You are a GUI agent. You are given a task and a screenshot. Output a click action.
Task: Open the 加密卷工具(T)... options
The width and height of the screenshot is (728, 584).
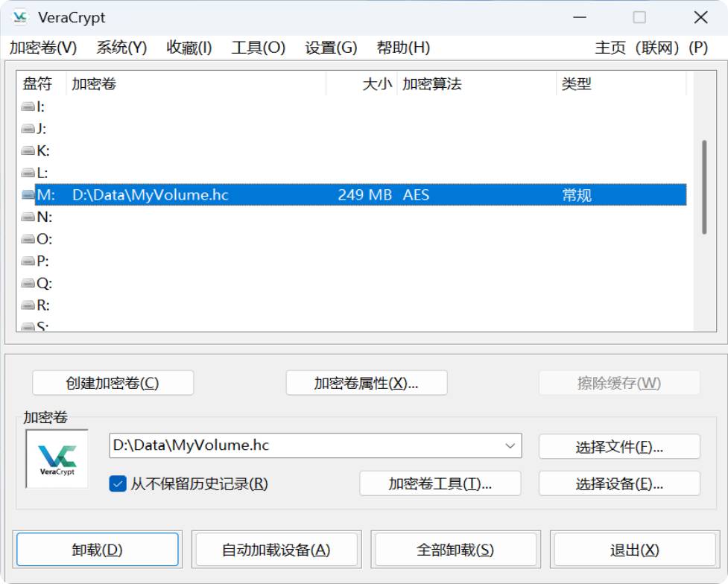click(440, 483)
